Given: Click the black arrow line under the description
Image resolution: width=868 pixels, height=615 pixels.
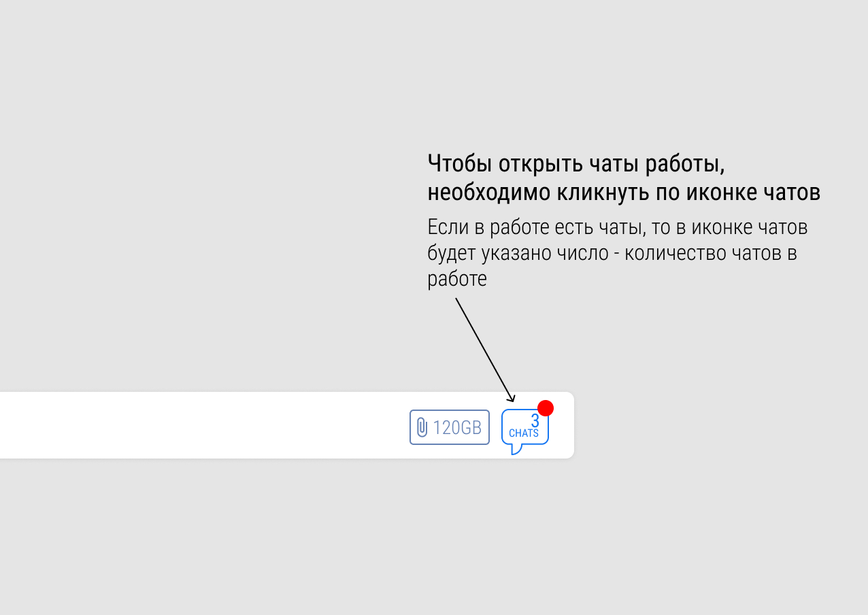Looking at the screenshot, I should point(483,347).
